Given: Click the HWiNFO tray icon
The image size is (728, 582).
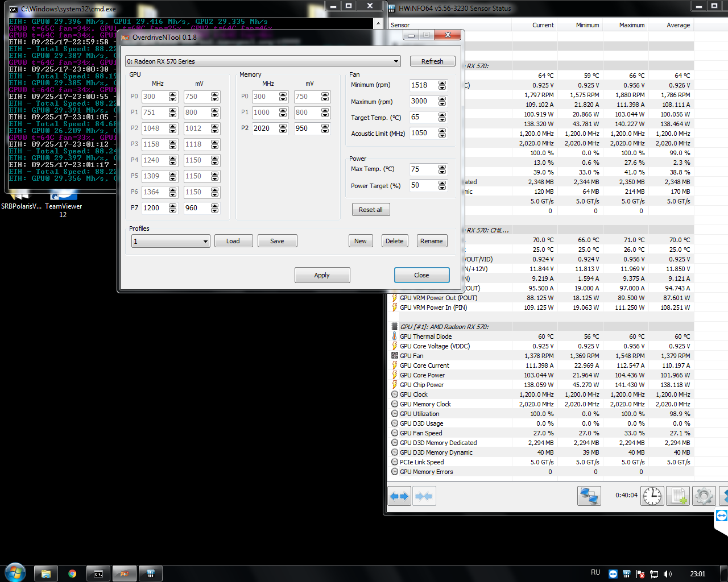Looking at the screenshot, I should point(626,574).
